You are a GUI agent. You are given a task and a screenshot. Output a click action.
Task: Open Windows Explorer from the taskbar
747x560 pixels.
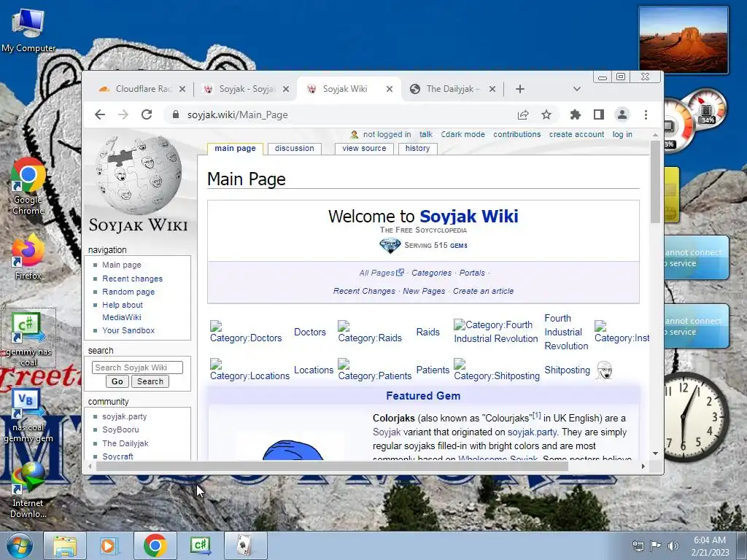65,545
